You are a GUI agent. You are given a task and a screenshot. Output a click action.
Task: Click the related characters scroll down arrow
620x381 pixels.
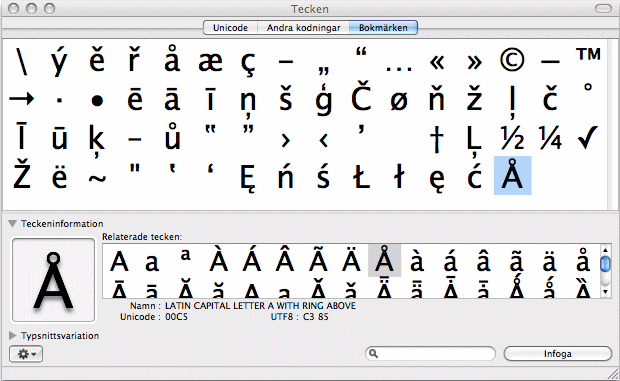(x=605, y=292)
